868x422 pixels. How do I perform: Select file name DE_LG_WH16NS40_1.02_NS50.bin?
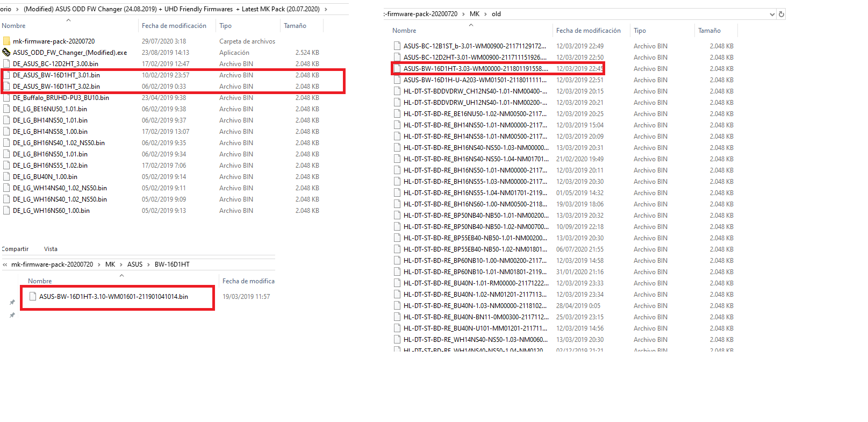[60, 199]
